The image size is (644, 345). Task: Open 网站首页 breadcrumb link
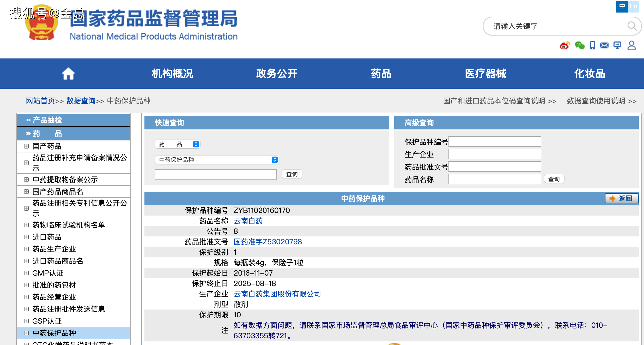pyautogui.click(x=40, y=101)
